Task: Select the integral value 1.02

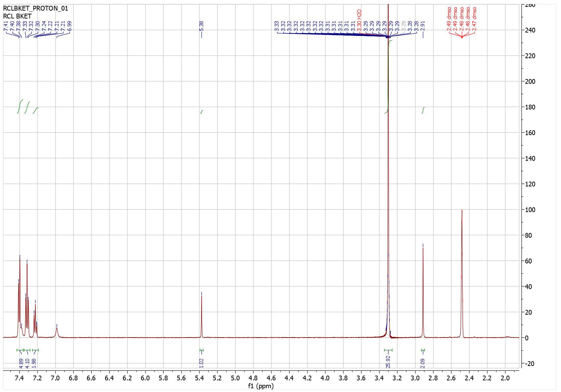Action: [201, 363]
